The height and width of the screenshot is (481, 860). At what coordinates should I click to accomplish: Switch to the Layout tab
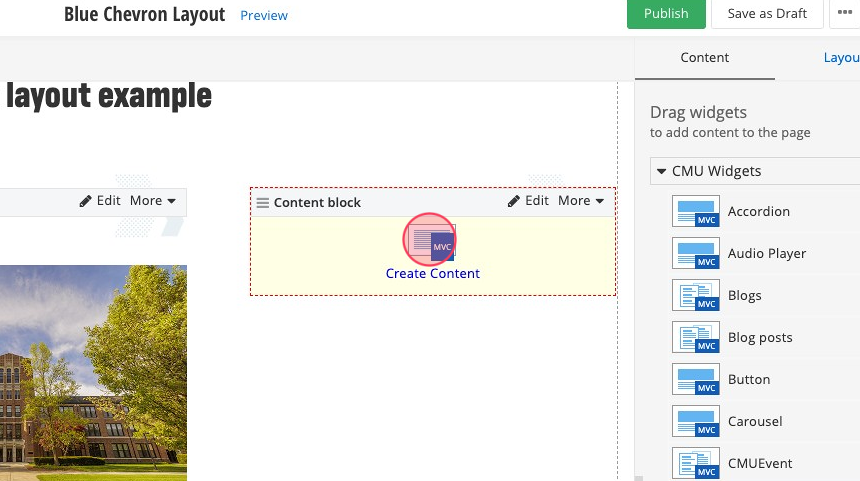(841, 58)
